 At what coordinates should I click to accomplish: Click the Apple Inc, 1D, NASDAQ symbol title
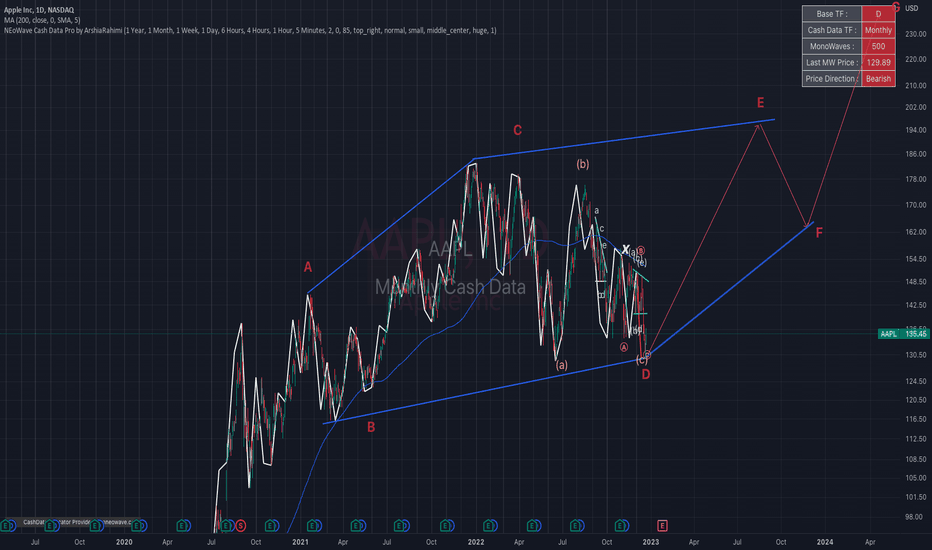point(39,10)
